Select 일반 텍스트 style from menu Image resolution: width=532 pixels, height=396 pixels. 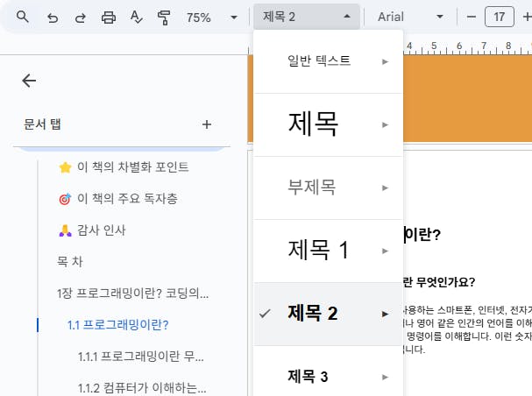[328, 61]
